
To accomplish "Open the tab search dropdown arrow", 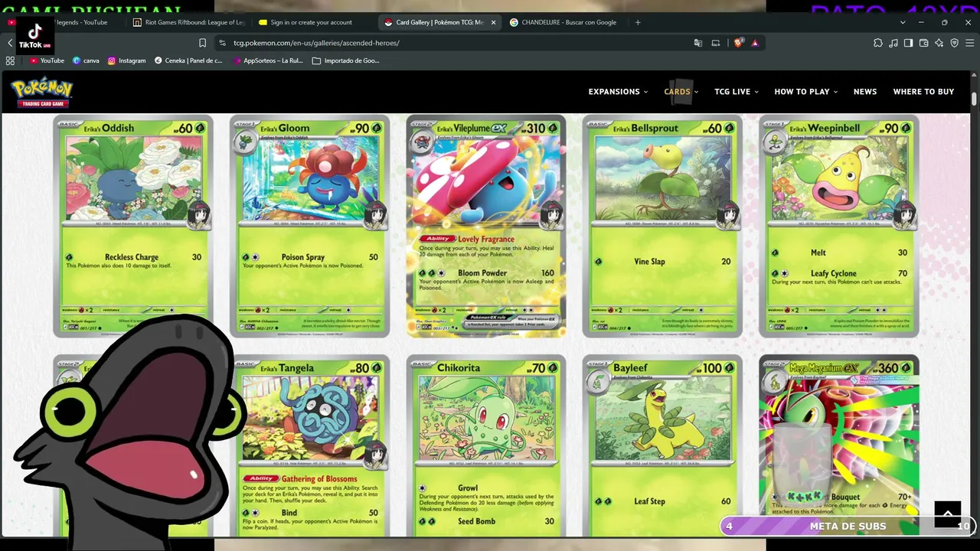I will click(903, 22).
